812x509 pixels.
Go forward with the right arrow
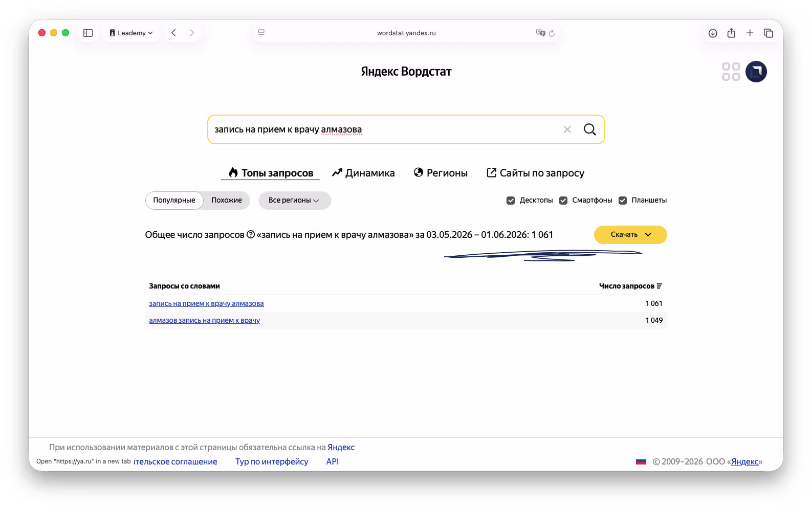click(192, 33)
